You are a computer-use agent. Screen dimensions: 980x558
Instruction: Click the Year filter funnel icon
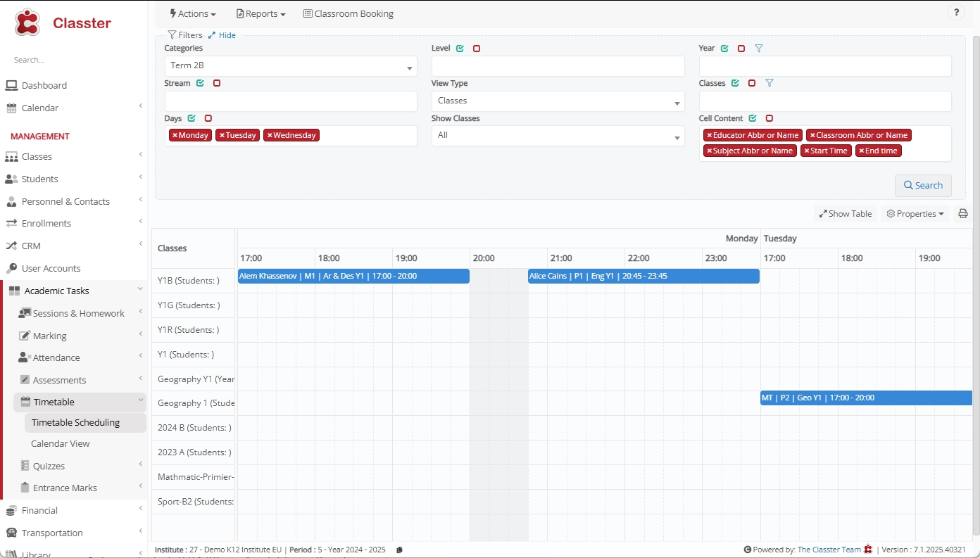(x=758, y=49)
